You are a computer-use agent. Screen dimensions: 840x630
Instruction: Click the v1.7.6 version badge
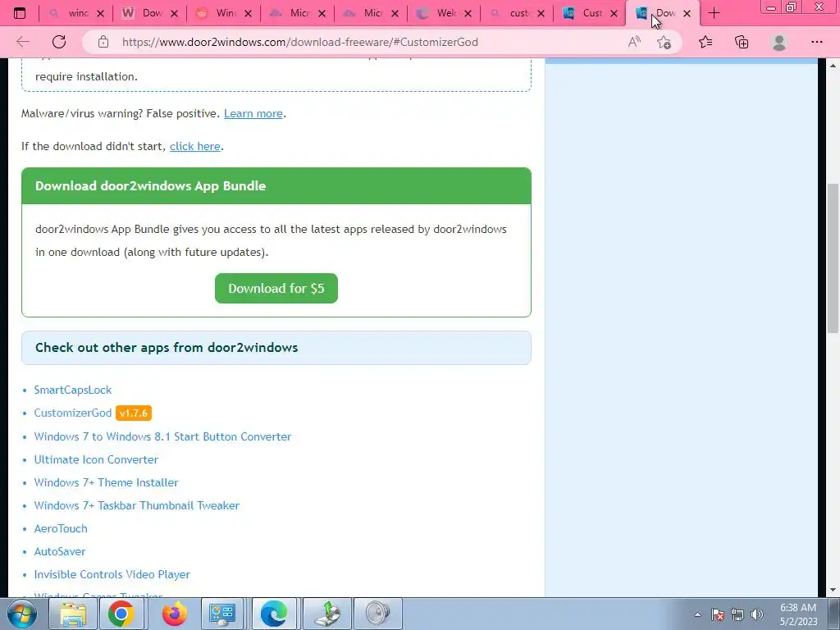[x=134, y=413]
